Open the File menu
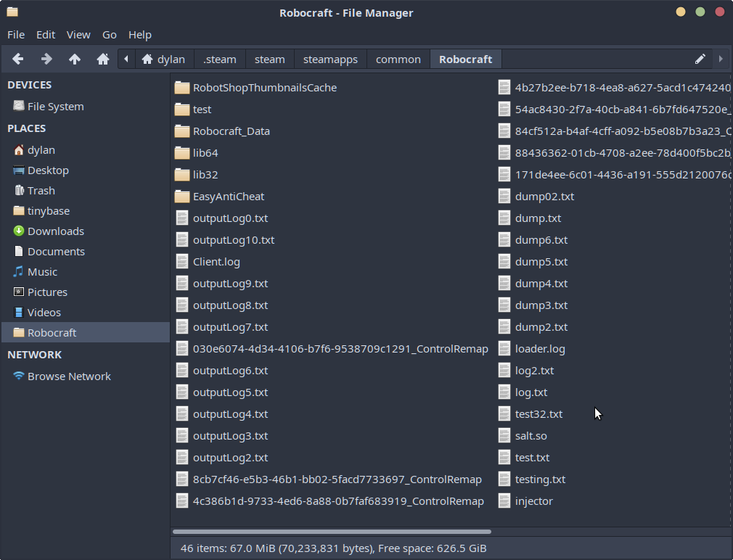 pos(16,35)
